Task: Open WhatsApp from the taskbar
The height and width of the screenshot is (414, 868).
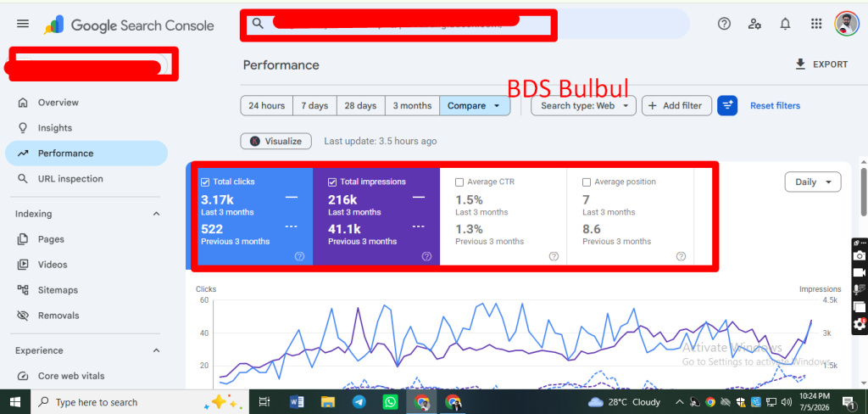Action: tap(390, 402)
